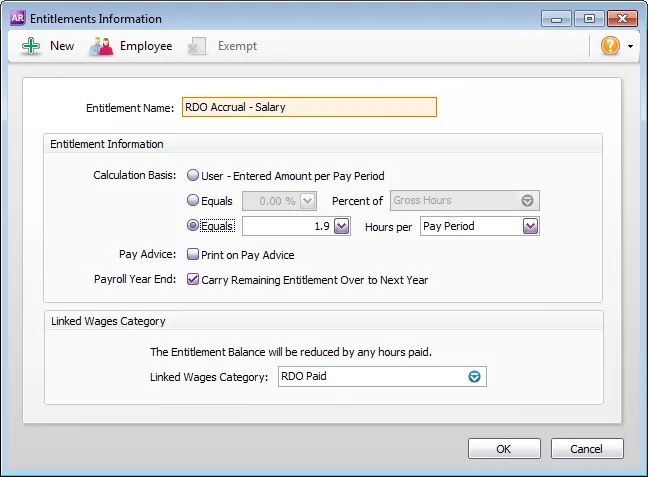Toggle Carry Remaining Entitlement Over checkbox
The height and width of the screenshot is (477, 648).
[x=193, y=279]
